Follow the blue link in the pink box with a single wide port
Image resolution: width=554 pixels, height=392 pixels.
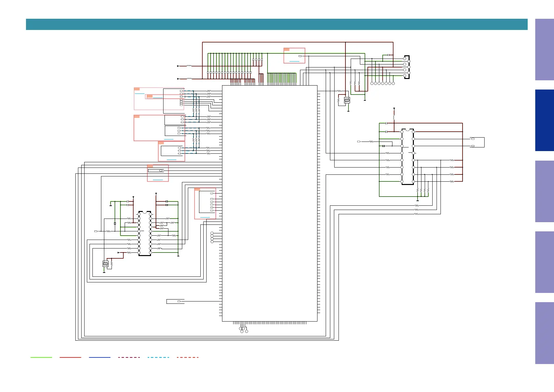158,180
